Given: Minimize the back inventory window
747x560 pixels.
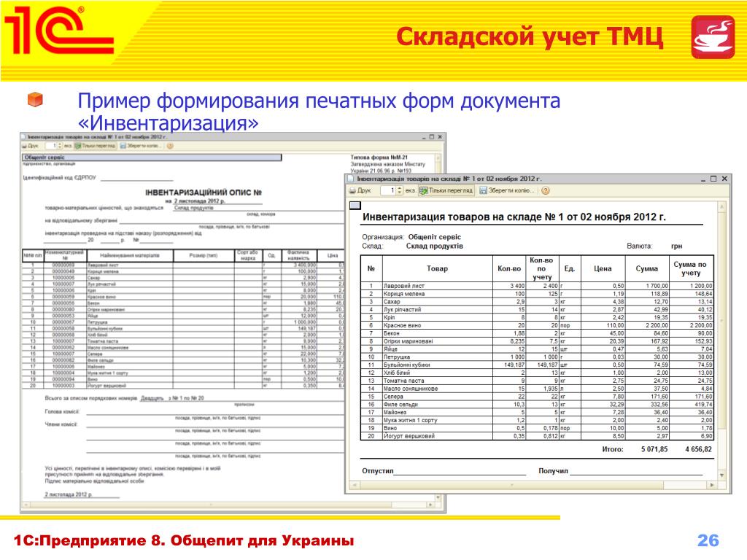Looking at the screenshot, I should coord(424,137).
